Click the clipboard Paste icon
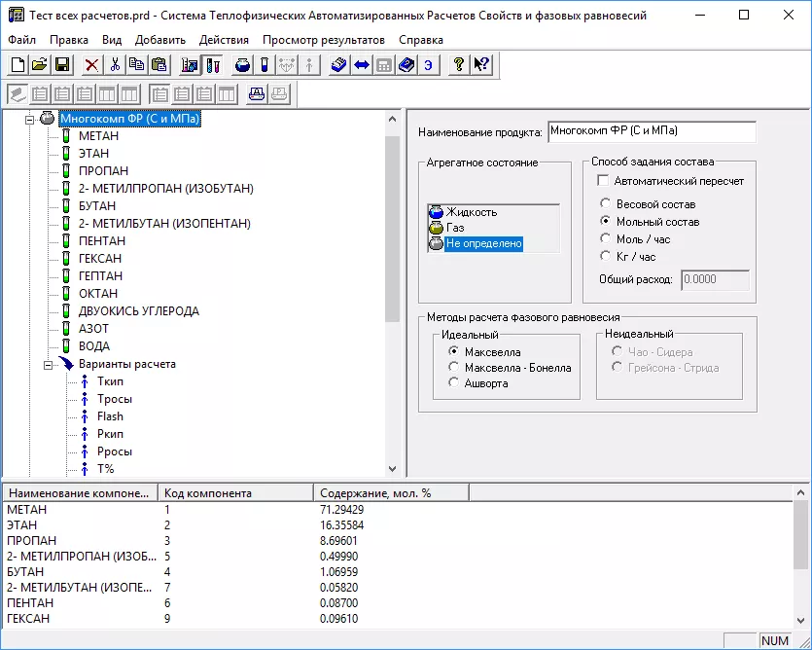The width and height of the screenshot is (812, 650). pyautogui.click(x=159, y=65)
